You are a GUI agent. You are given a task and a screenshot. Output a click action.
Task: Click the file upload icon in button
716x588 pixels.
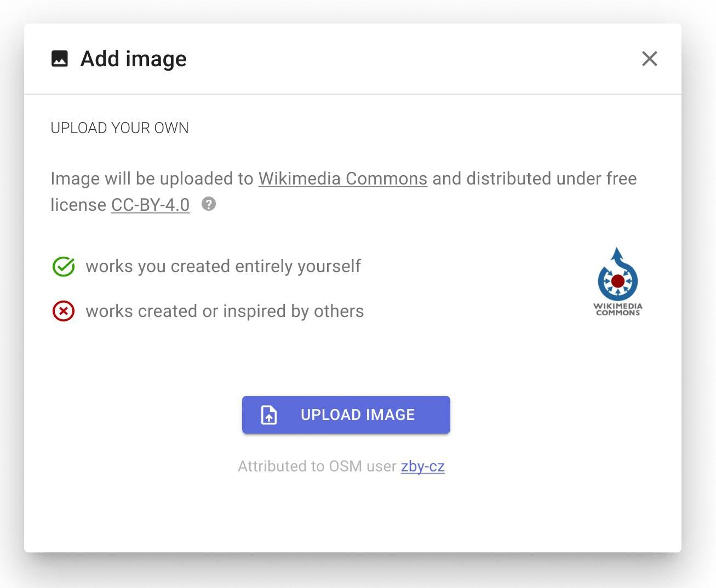coord(269,415)
